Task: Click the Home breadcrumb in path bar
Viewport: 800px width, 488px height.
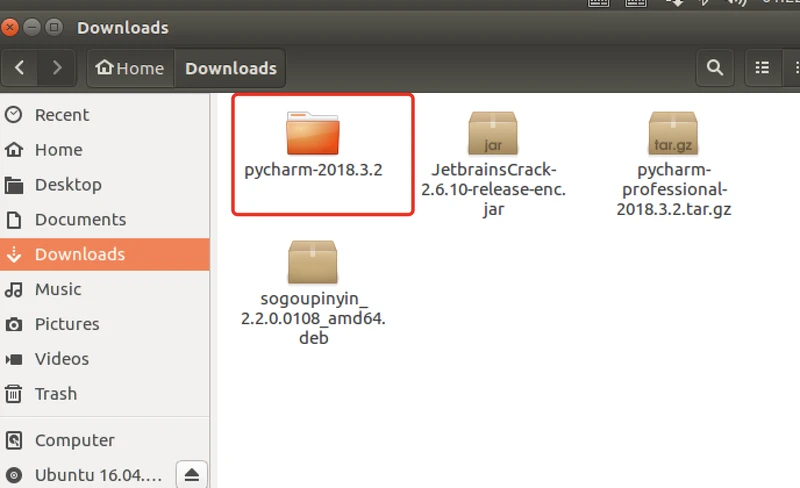Action: (129, 68)
